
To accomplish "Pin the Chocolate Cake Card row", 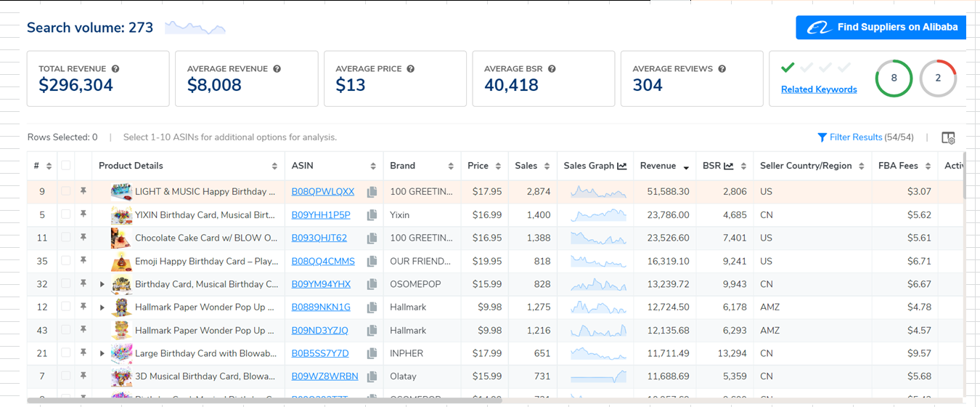I will [83, 238].
